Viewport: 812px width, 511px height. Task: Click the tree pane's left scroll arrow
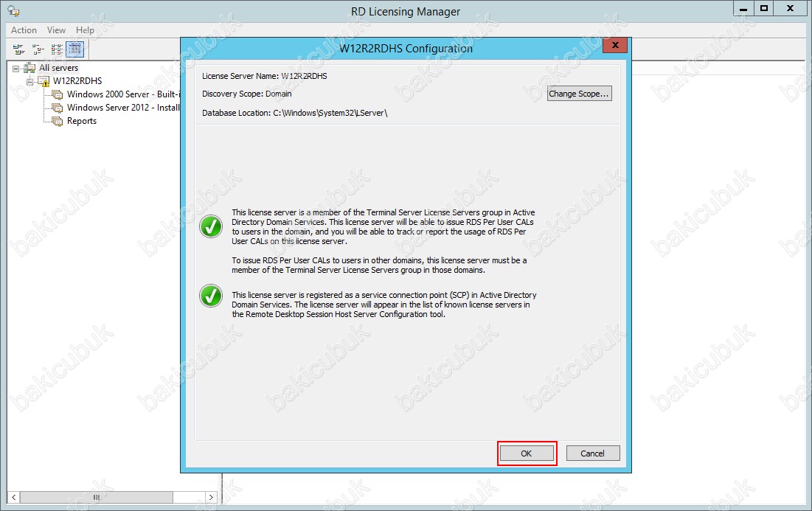(14, 497)
